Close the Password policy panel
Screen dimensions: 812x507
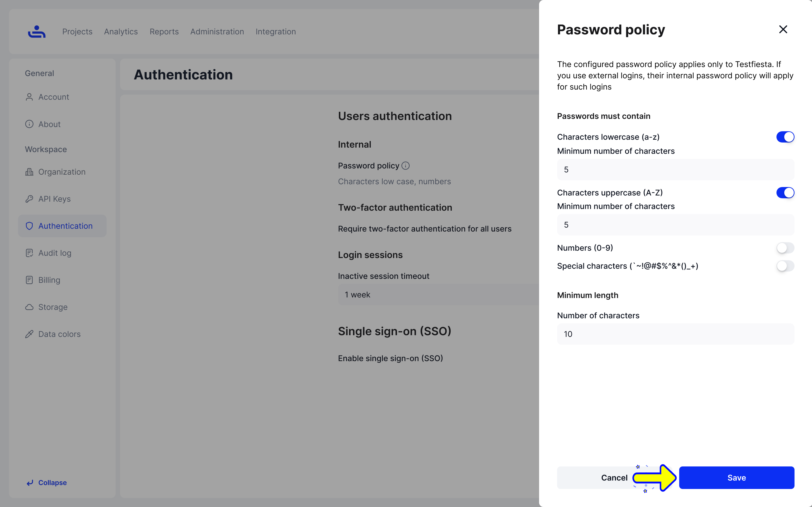tap(783, 30)
